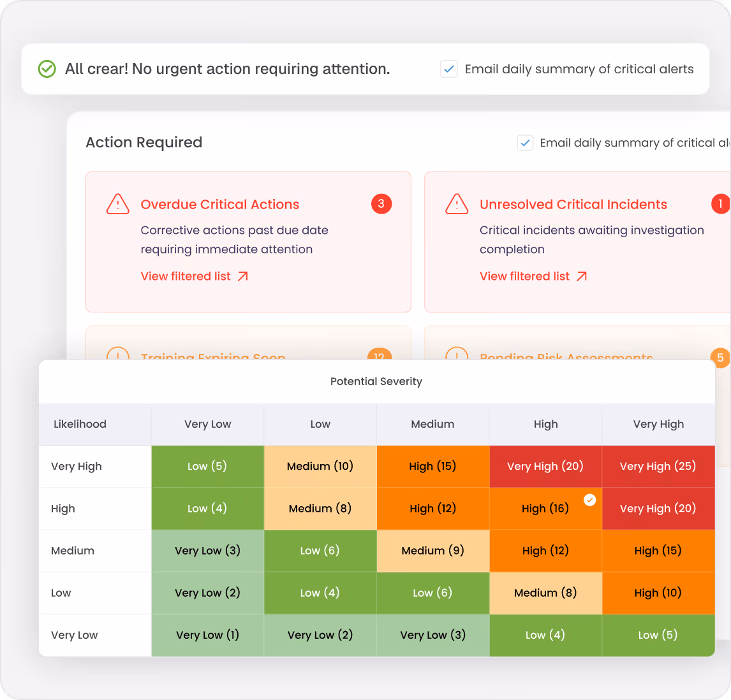The height and width of the screenshot is (700, 731).
Task: Uncheck email daily summary in top banner
Action: click(x=449, y=69)
